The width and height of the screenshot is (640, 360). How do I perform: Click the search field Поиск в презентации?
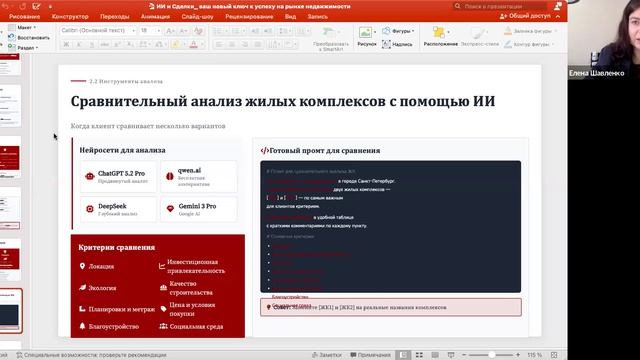500,6
